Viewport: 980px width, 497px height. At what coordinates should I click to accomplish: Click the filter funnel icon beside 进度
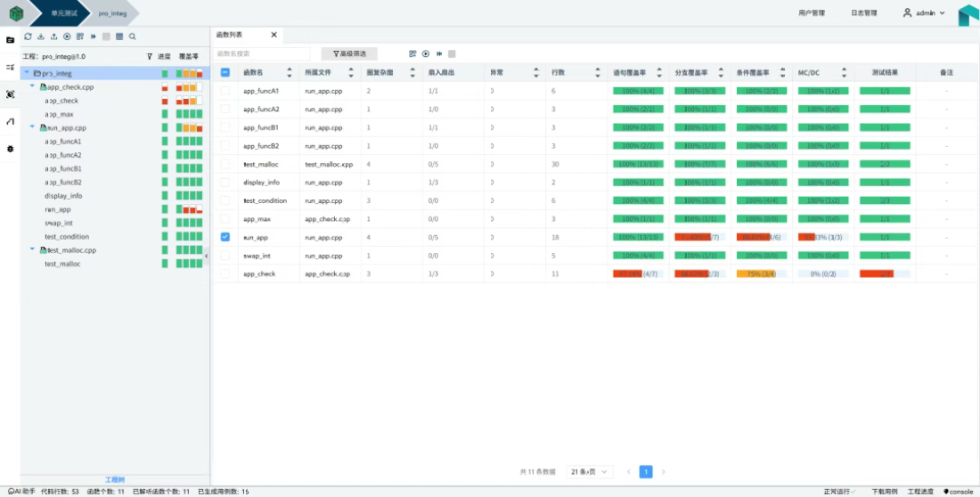pos(150,56)
